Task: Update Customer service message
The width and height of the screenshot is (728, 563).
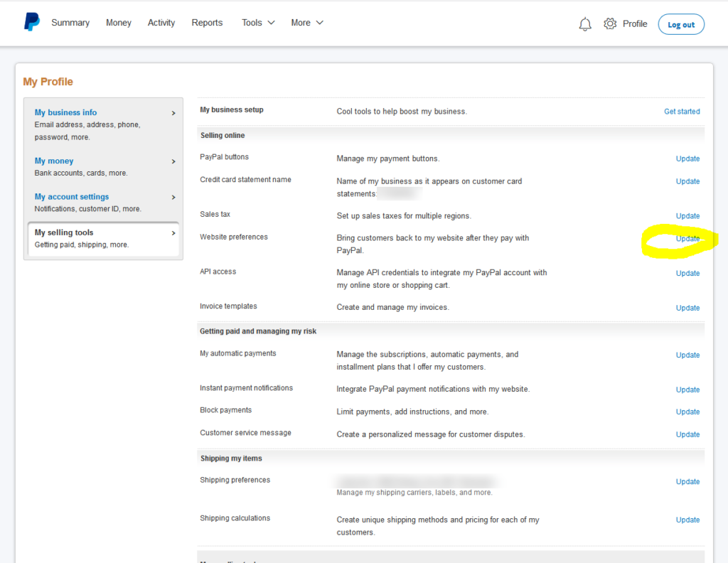Action: (687, 434)
